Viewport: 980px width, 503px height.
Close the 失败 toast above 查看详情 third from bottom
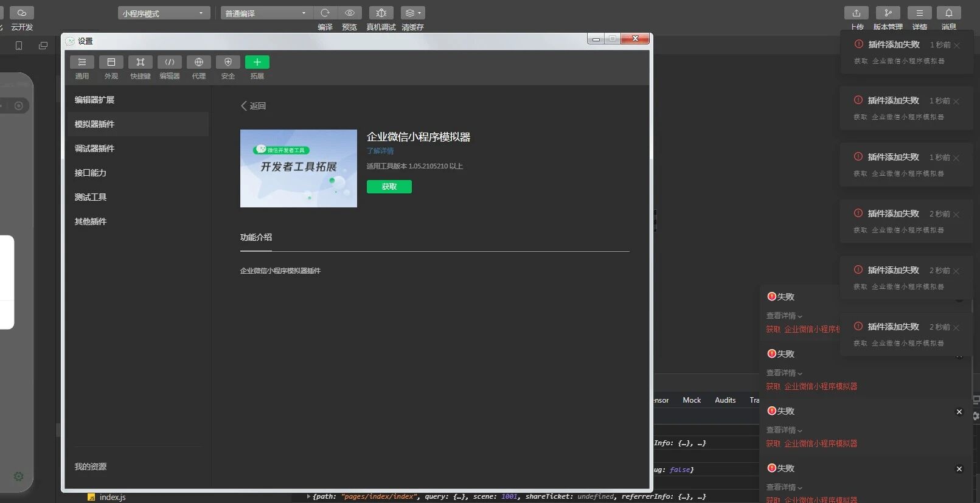[x=959, y=412]
